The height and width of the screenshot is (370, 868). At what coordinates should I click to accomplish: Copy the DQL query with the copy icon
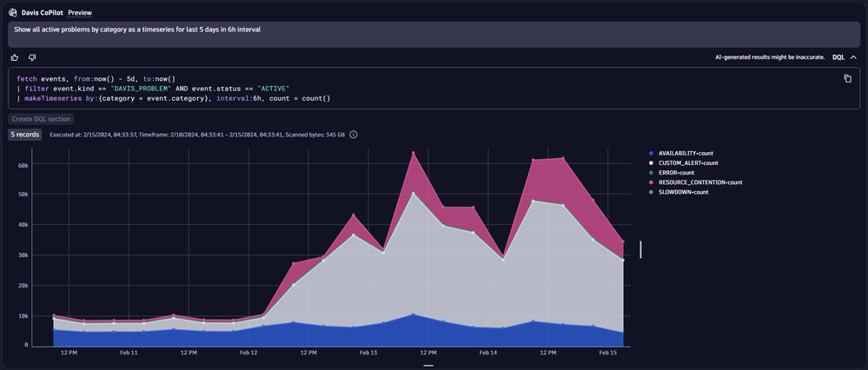pyautogui.click(x=847, y=78)
